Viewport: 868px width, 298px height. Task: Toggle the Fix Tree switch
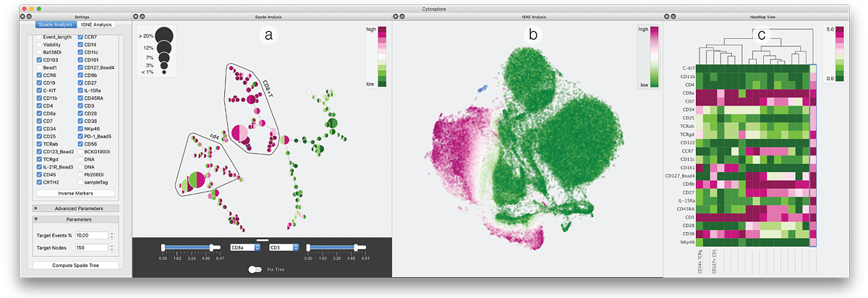pos(255,269)
